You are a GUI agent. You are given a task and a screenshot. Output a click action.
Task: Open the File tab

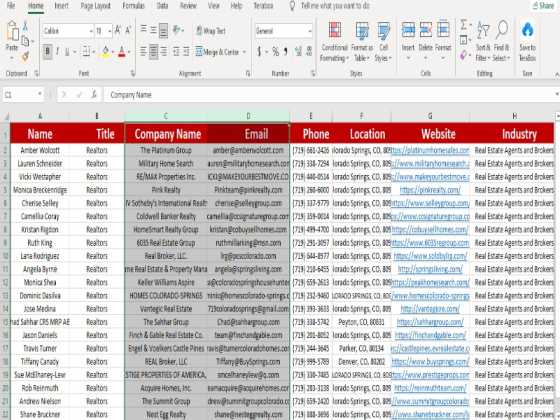click(11, 6)
